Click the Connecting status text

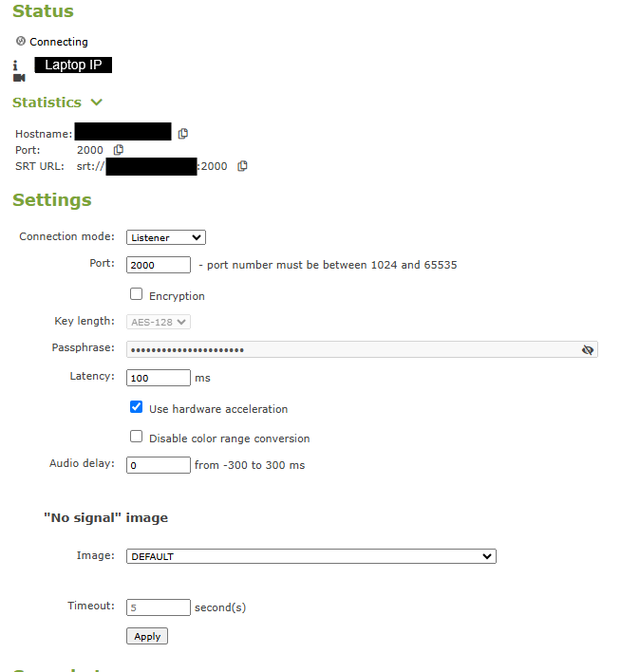point(59,42)
